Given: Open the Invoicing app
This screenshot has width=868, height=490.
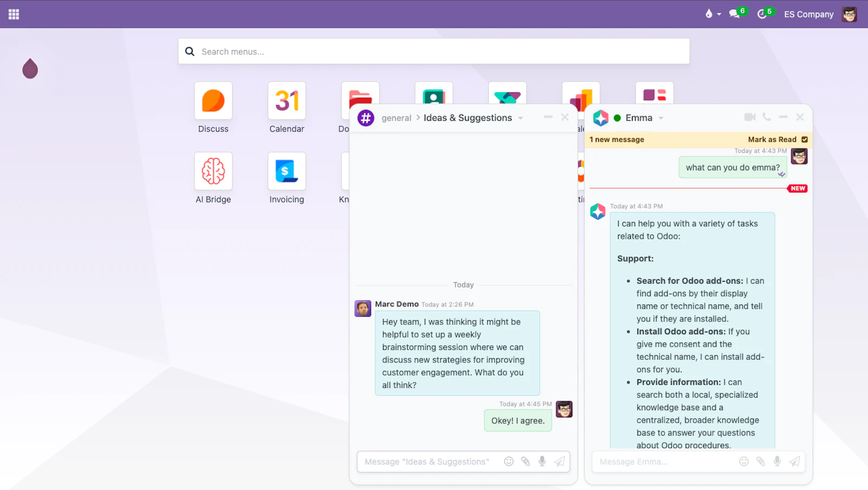Looking at the screenshot, I should pyautogui.click(x=286, y=171).
